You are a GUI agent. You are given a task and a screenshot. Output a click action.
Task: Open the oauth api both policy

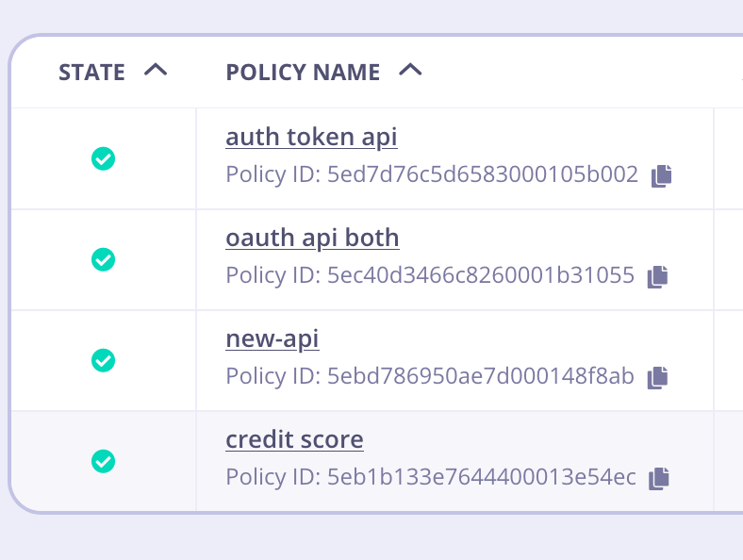click(312, 239)
